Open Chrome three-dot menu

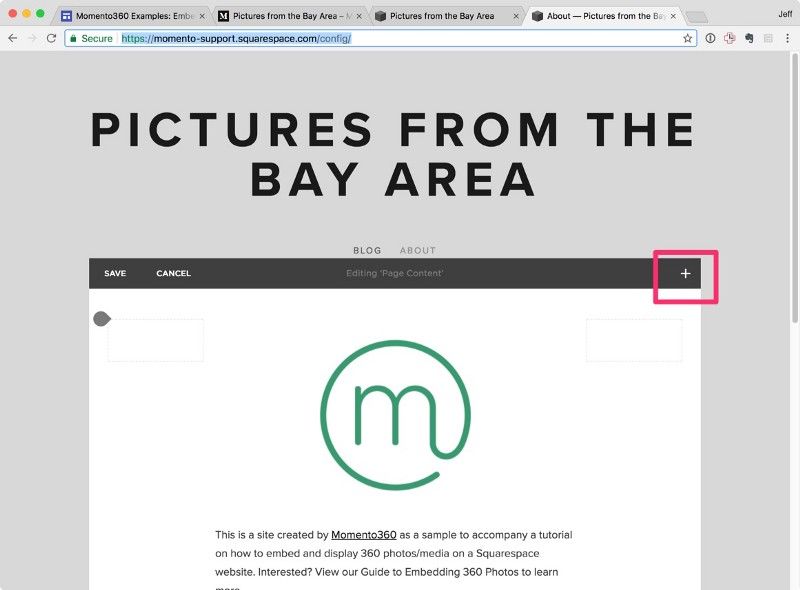point(787,38)
